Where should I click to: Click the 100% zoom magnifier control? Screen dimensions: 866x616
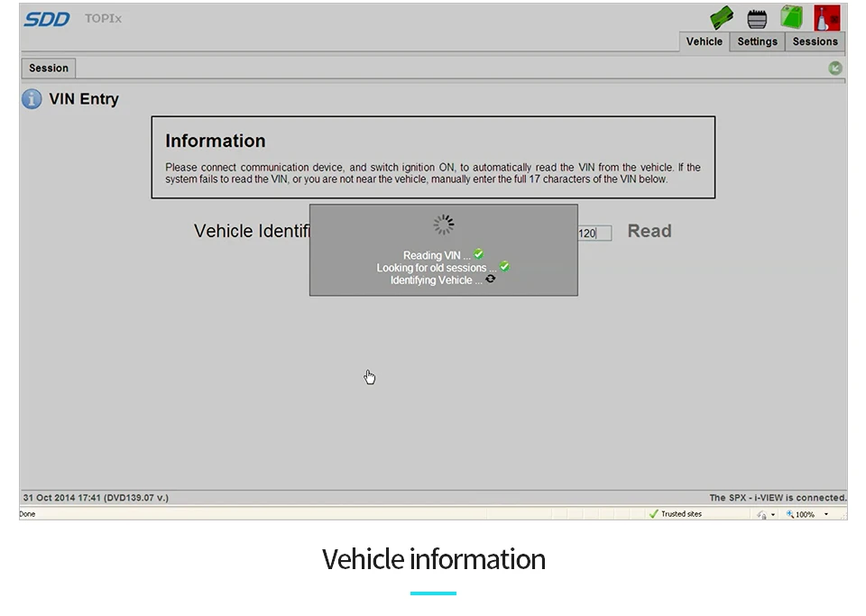click(800, 514)
